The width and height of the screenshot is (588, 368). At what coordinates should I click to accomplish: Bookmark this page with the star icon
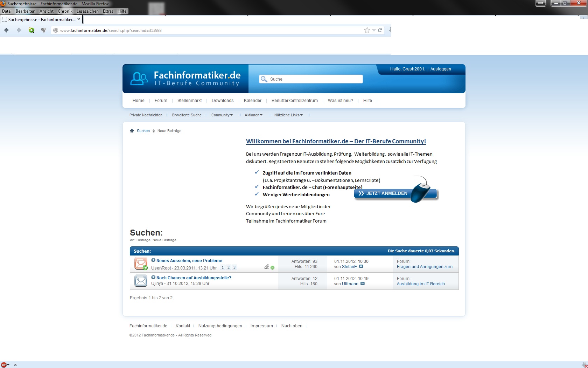367,30
